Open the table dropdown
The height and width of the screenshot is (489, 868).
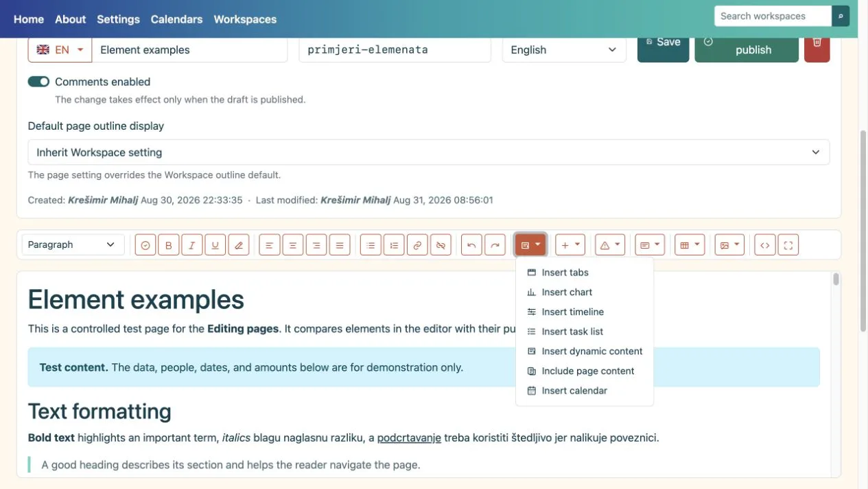click(x=690, y=245)
